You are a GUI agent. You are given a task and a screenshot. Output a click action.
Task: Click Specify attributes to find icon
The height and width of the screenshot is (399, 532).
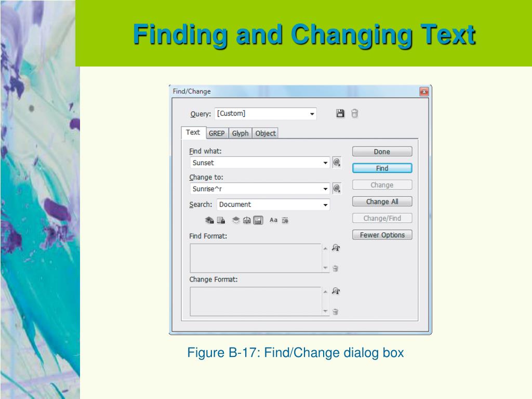(336, 248)
